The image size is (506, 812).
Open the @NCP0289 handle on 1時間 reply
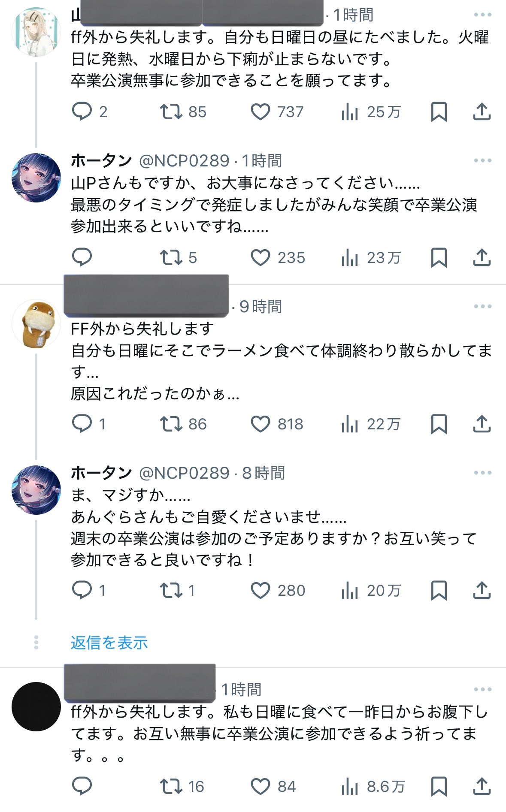pos(184,161)
